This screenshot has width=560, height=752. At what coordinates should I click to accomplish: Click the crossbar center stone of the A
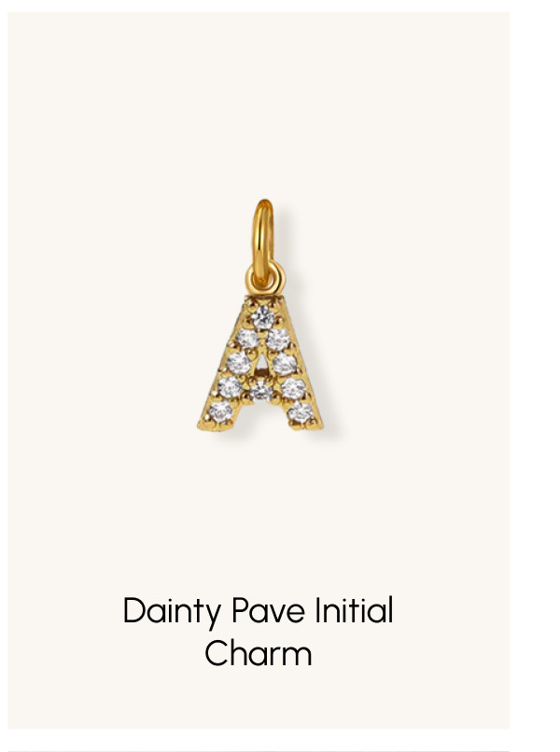261,391
